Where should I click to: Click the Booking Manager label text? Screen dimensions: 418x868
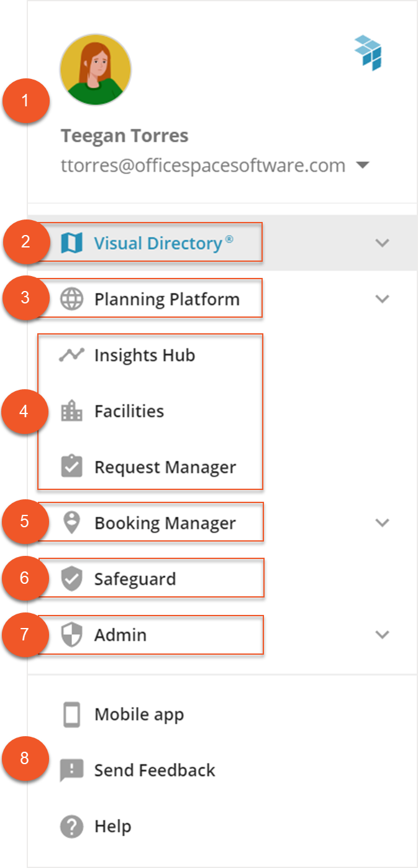tap(164, 522)
